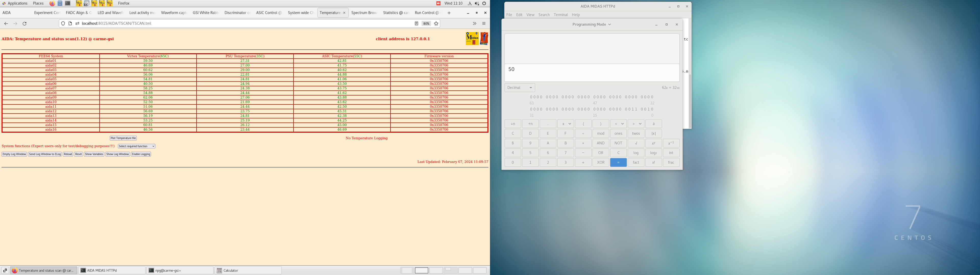Toggle Firefox reader view icon
This screenshot has height=275, width=980.
coord(416,23)
